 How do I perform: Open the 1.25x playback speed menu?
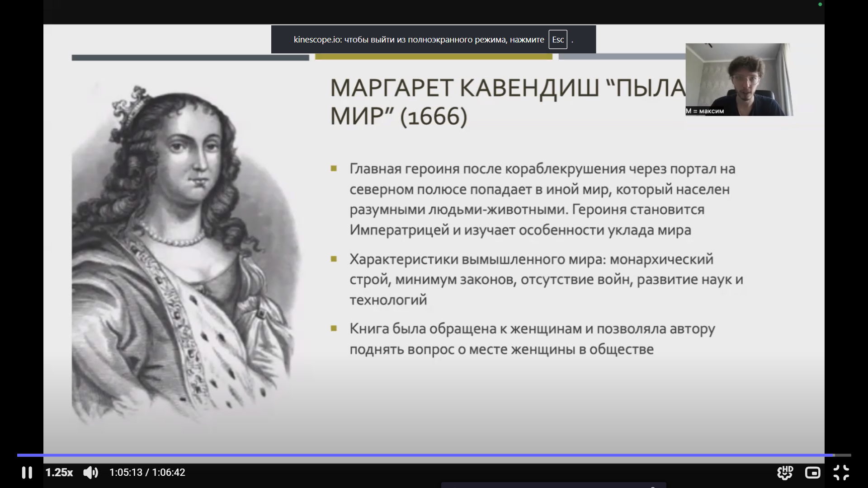(59, 473)
